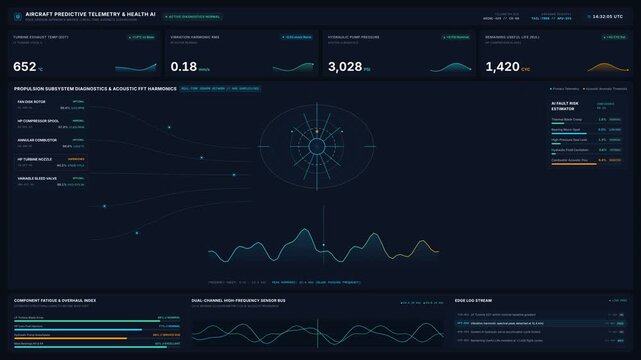This screenshot has width=641, height=360.
Task: Click the orange Combustor Acoustic Flux risk bar
Action: point(574,164)
